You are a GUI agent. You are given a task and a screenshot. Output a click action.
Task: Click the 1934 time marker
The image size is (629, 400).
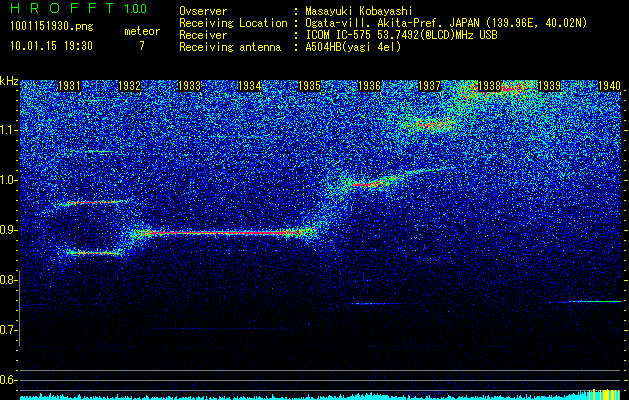point(250,86)
